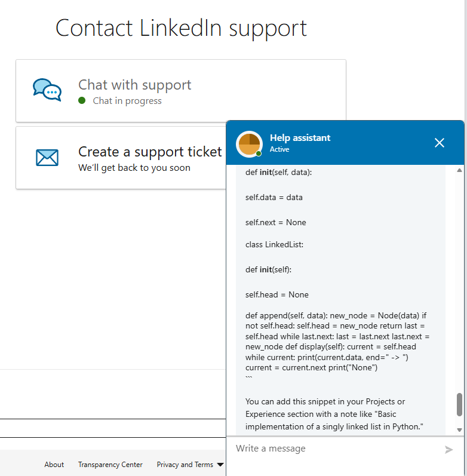Click the 'Active' status label
This screenshot has height=476, width=467.
point(279,149)
